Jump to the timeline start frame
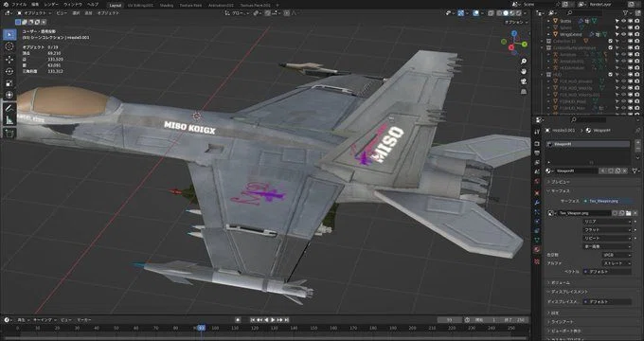 [253, 319]
